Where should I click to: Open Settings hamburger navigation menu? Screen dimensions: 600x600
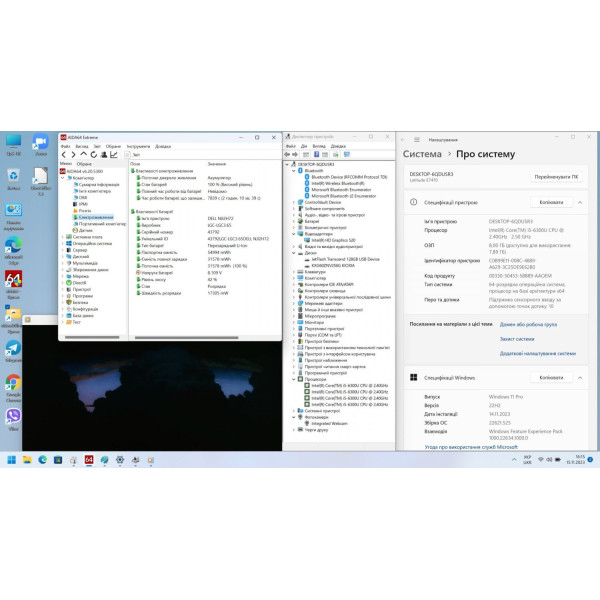pos(417,140)
